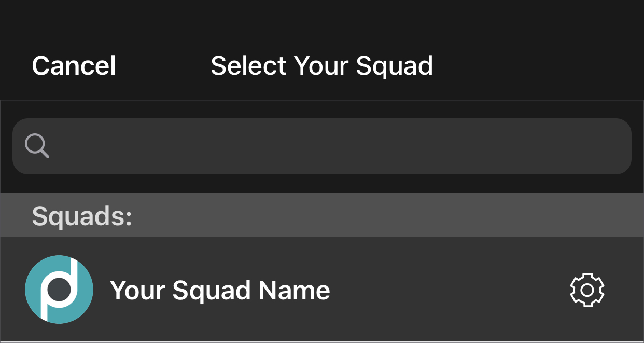Click the gear icon in squad row

click(587, 290)
